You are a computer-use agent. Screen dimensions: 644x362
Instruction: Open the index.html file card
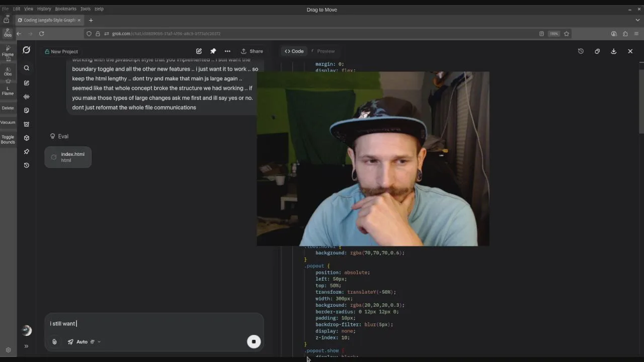[68, 157]
